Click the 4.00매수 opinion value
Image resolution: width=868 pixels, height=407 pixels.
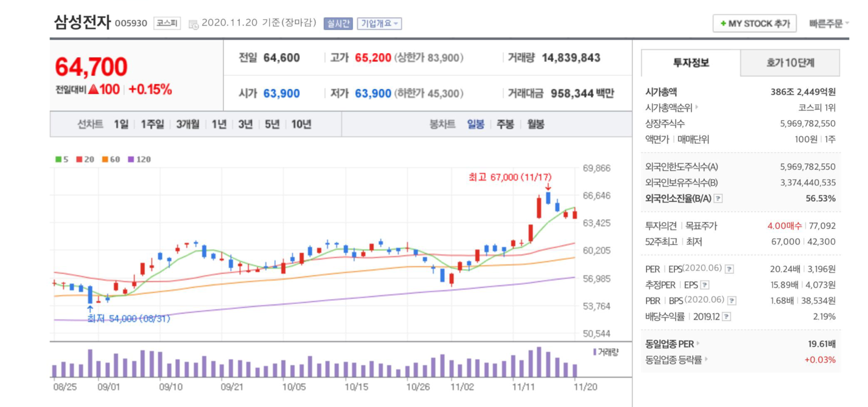784,226
